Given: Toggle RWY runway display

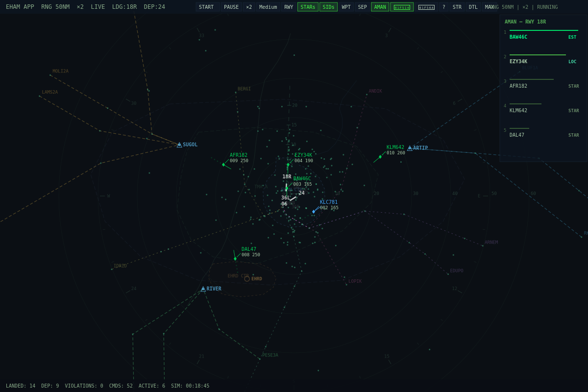Looking at the screenshot, I should coord(289,7).
